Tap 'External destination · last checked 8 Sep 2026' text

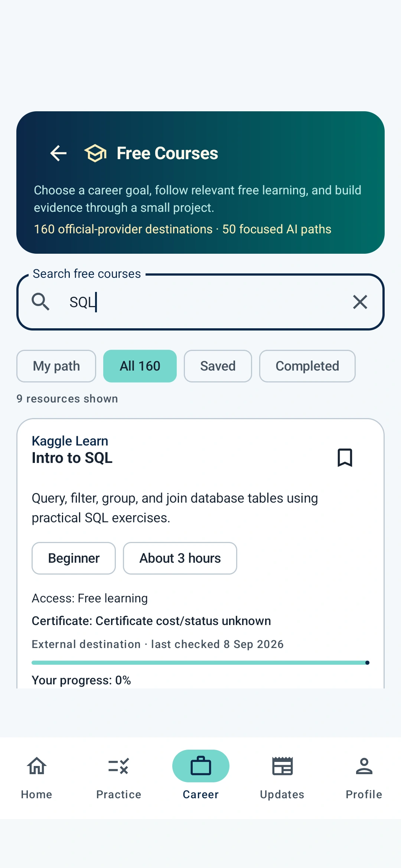click(158, 644)
